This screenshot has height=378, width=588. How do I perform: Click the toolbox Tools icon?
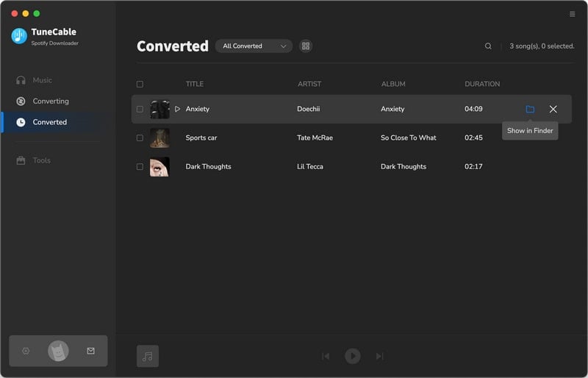pos(21,160)
